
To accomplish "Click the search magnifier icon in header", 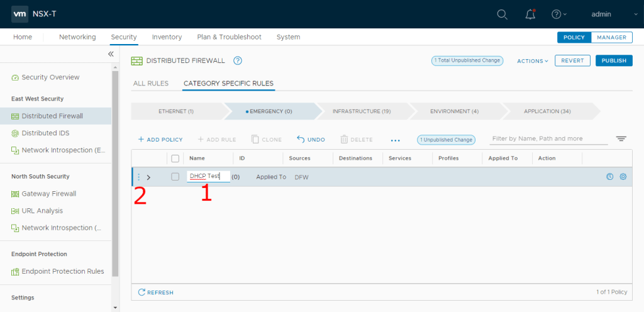I will pos(502,14).
